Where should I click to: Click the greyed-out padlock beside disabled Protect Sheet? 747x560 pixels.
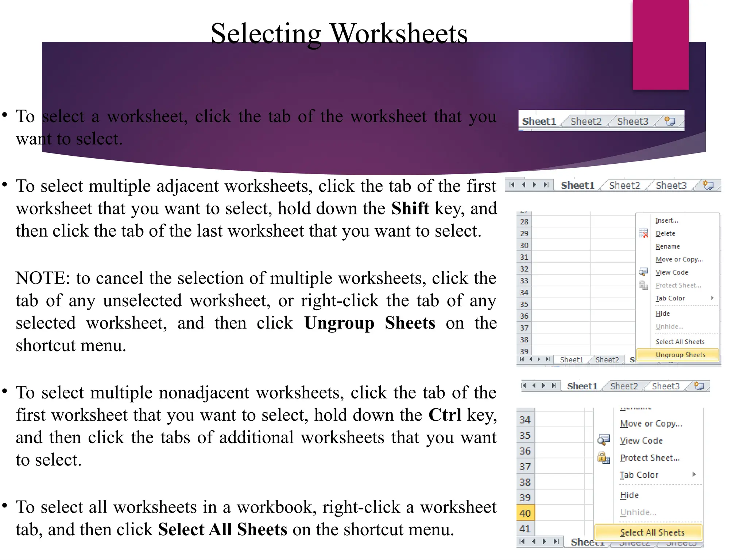(643, 285)
